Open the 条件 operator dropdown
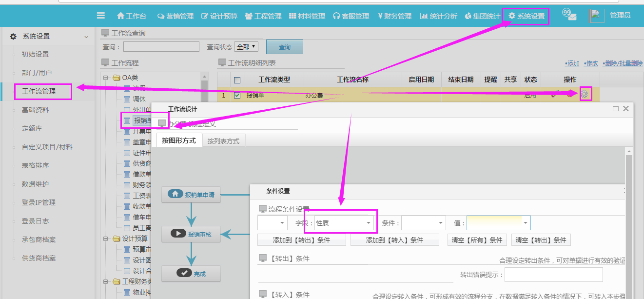 click(x=423, y=223)
